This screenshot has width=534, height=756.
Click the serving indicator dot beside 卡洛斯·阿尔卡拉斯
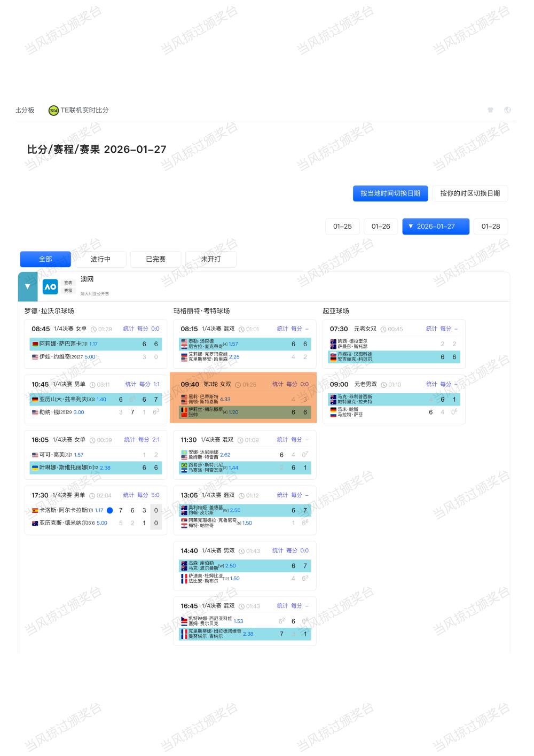click(x=109, y=510)
